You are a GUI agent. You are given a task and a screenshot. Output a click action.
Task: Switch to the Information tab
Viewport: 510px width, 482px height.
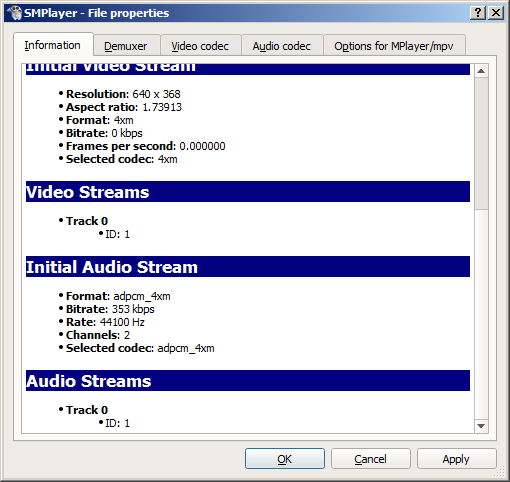click(x=53, y=45)
